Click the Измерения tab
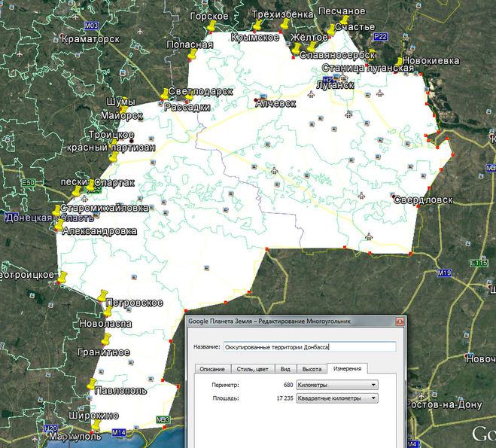 click(x=347, y=368)
